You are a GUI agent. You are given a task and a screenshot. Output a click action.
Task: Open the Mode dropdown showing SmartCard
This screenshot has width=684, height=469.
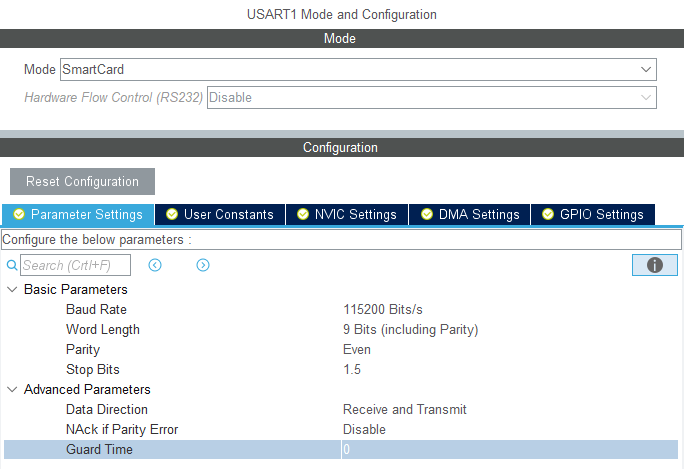[x=358, y=70]
